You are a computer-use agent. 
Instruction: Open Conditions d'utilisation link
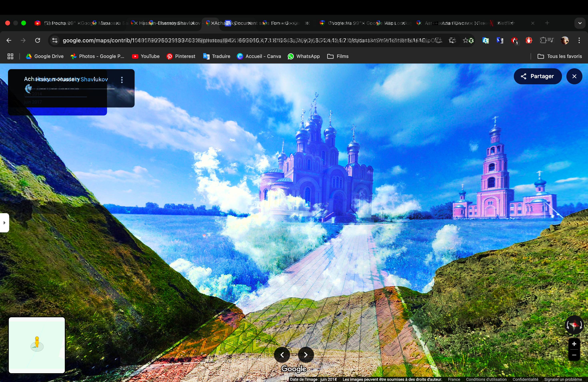click(486, 379)
